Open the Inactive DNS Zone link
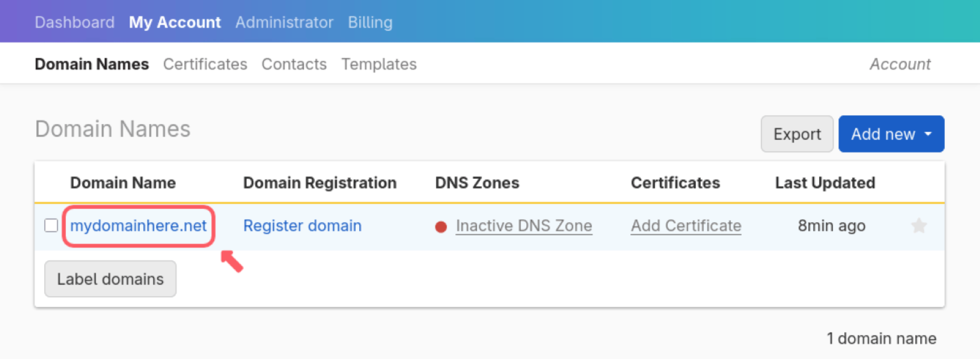This screenshot has height=359, width=980. click(524, 226)
